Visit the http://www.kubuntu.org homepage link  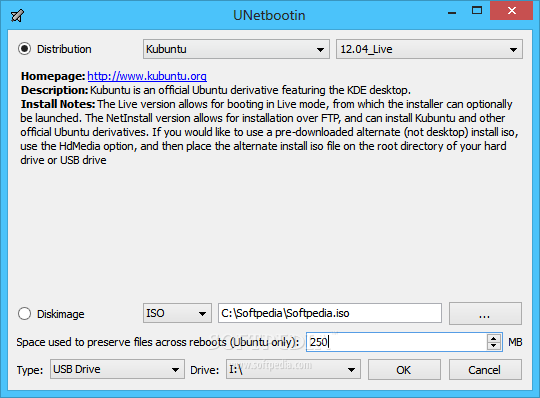coord(147,76)
